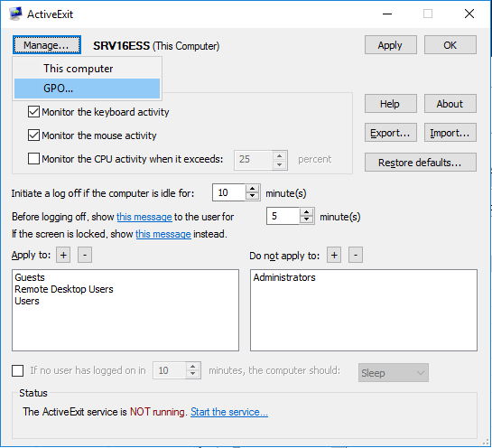The image size is (492, 448).
Task: Click the ActiveExit app icon in title bar
Action: click(15, 14)
